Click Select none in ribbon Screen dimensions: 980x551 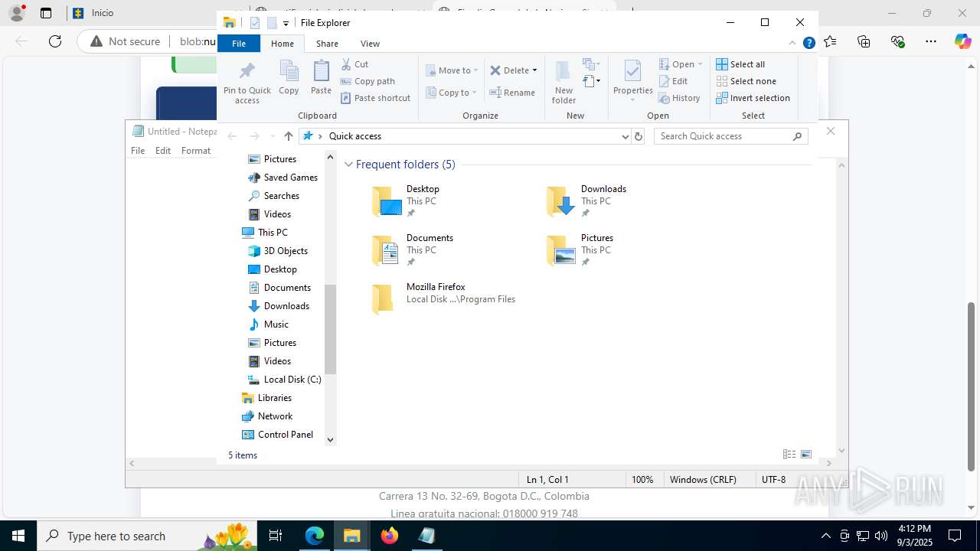746,81
